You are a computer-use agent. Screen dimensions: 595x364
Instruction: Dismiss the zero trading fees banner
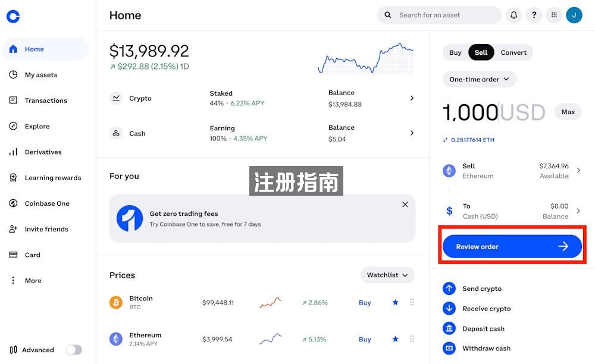click(405, 205)
